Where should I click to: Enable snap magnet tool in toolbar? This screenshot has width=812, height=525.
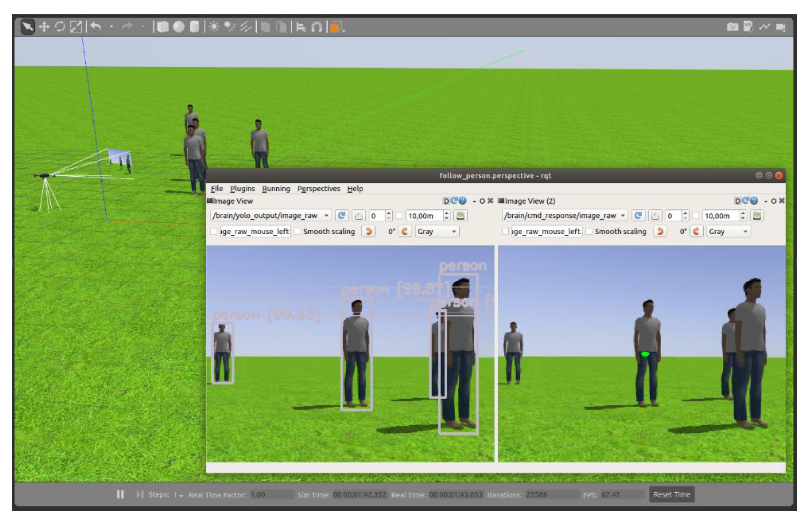click(x=316, y=27)
